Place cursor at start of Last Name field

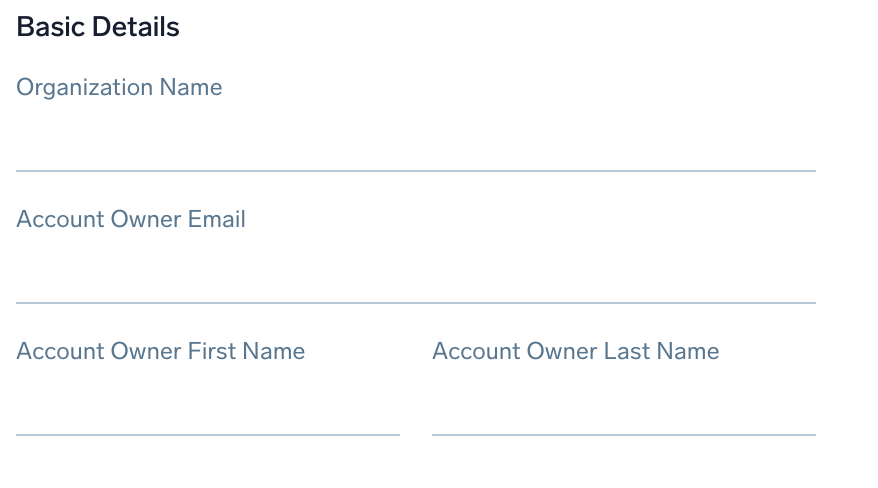point(438,410)
